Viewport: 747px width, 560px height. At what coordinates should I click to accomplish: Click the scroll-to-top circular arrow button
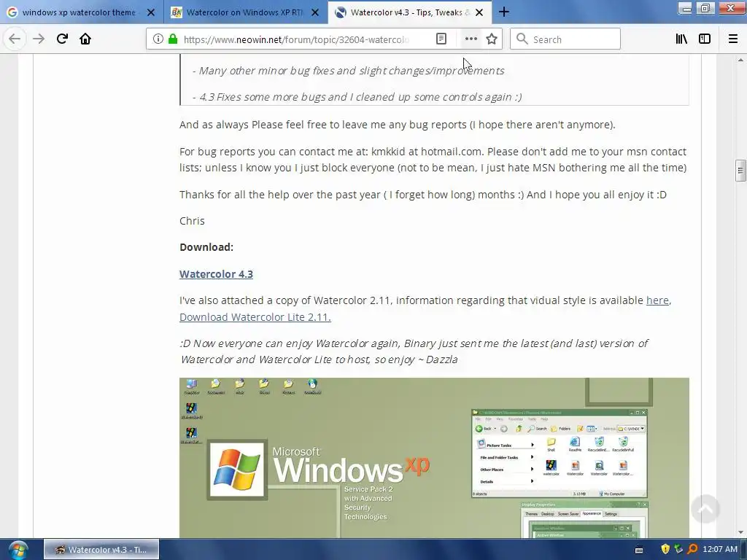pos(705,508)
